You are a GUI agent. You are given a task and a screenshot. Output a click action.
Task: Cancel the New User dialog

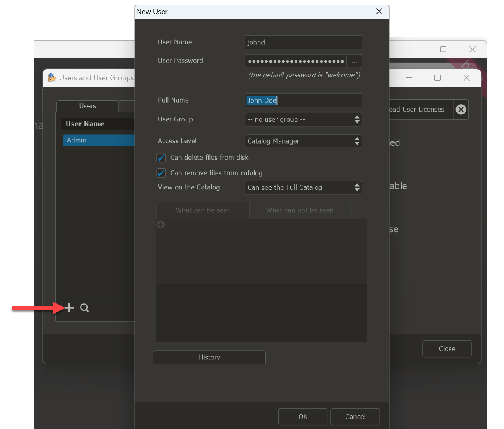point(355,417)
